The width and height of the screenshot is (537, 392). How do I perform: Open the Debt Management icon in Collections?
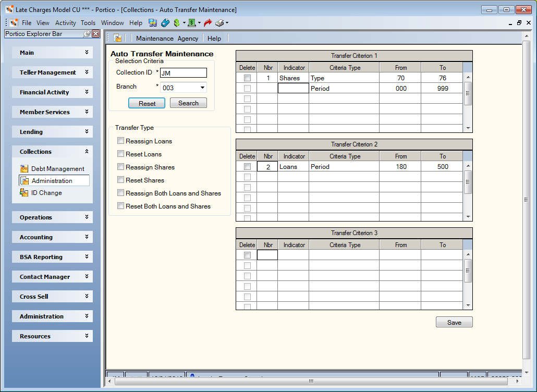[x=24, y=168]
